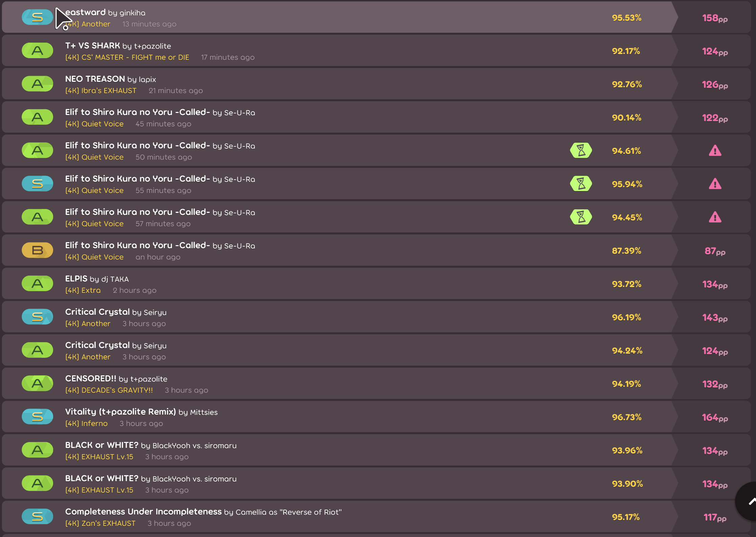Viewport: 756px width, 537px height.
Task: Click the [4K] Quiet Voice difficulty label
Action: (x=94, y=124)
